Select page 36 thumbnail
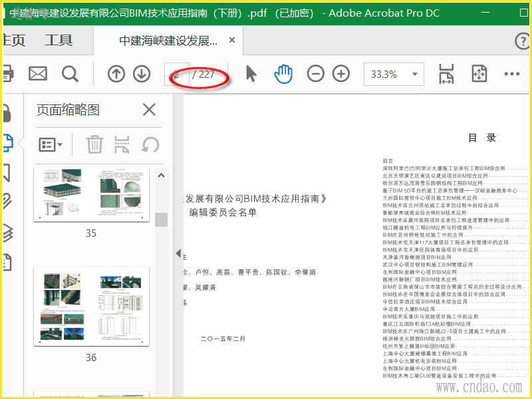532x399 pixels. tap(91, 307)
